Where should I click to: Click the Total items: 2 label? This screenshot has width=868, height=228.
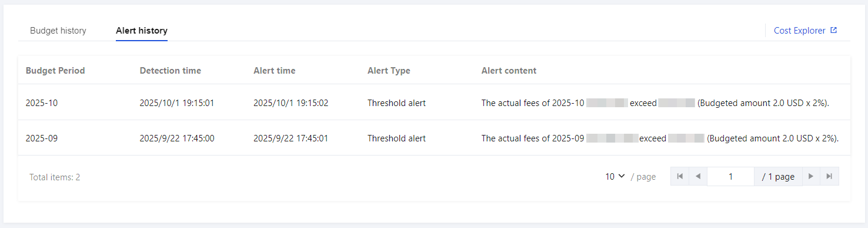(x=55, y=177)
